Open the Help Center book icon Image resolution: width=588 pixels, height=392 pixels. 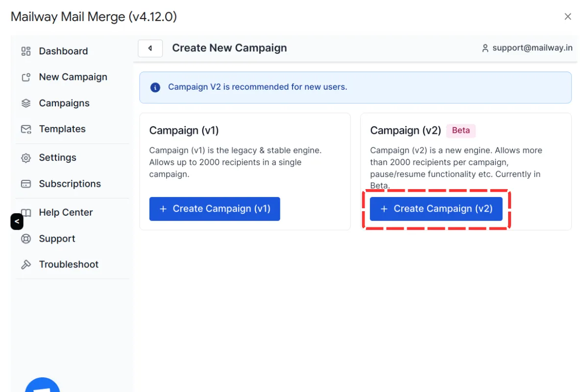[25, 212]
